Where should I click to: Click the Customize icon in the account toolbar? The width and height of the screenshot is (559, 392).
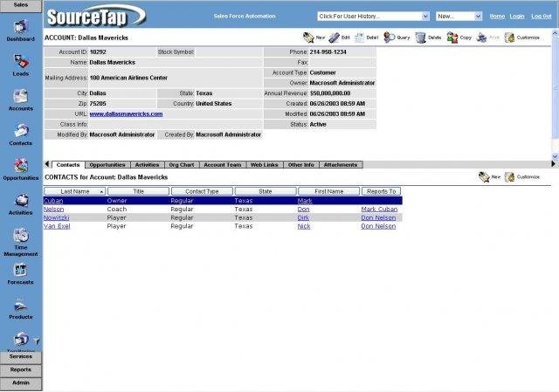tap(510, 37)
